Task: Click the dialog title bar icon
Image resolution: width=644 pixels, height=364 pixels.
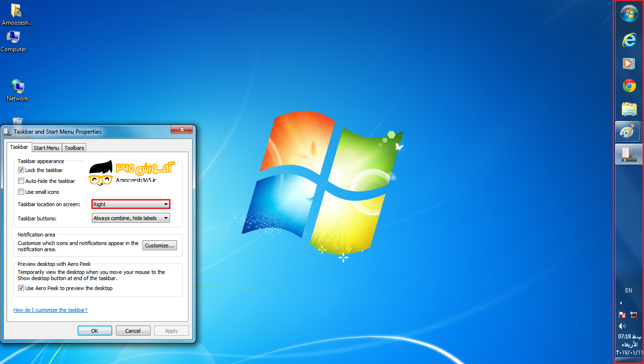Action: click(7, 132)
